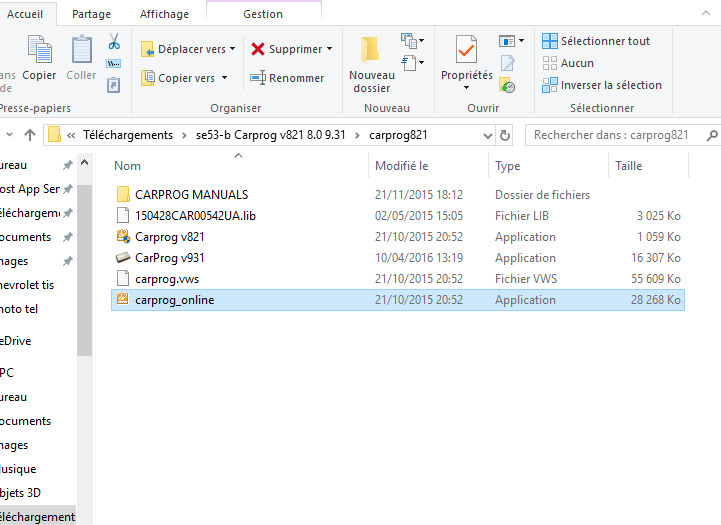Click Sélectionner tout

[596, 41]
